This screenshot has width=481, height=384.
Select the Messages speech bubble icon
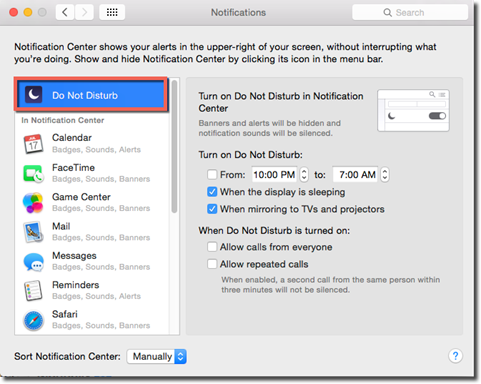[33, 262]
